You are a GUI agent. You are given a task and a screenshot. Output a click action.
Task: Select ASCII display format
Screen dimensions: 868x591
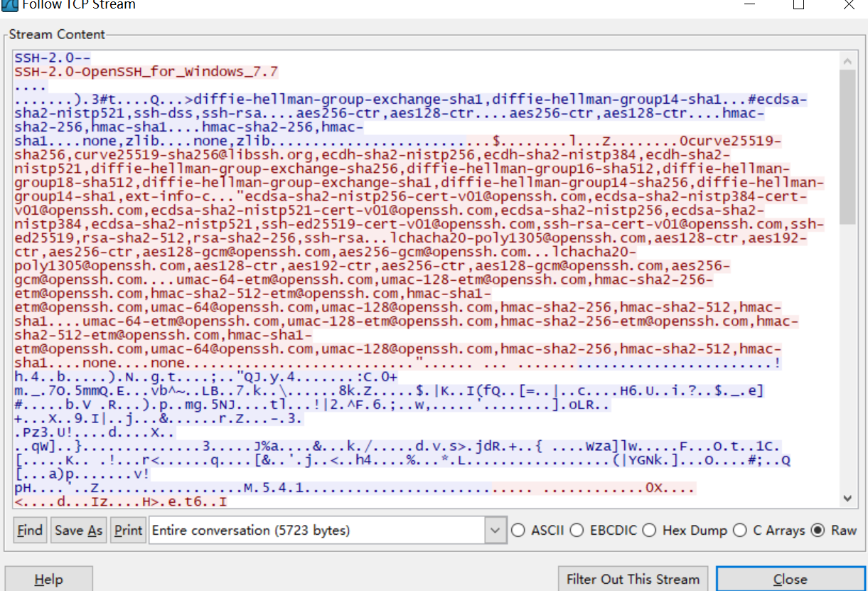[x=518, y=530]
